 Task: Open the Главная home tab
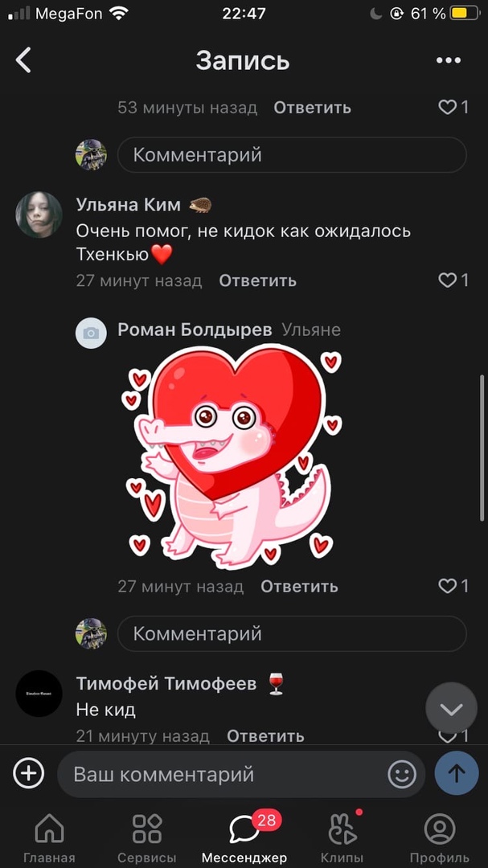point(49,837)
